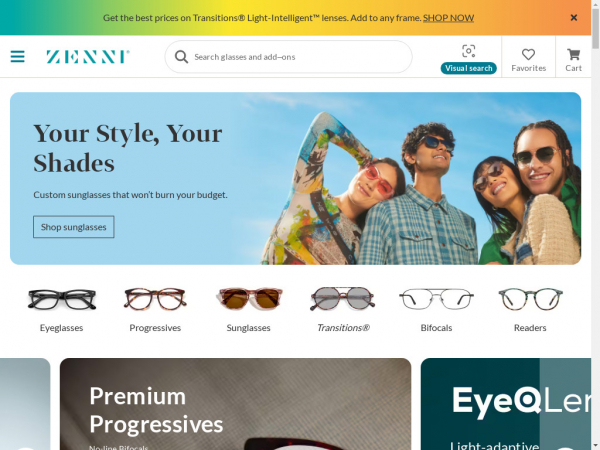
Task: Open Visual search camera icon
Action: 468,51
